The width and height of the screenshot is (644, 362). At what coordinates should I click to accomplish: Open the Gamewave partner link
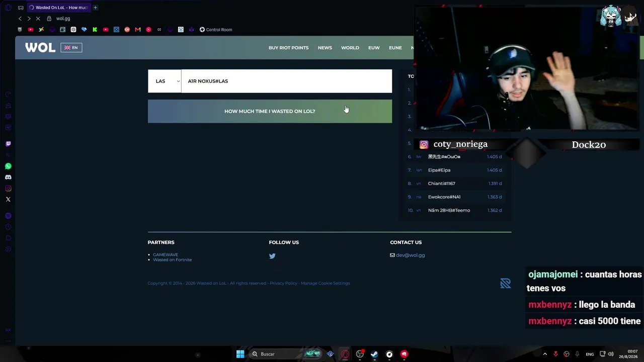(166, 255)
